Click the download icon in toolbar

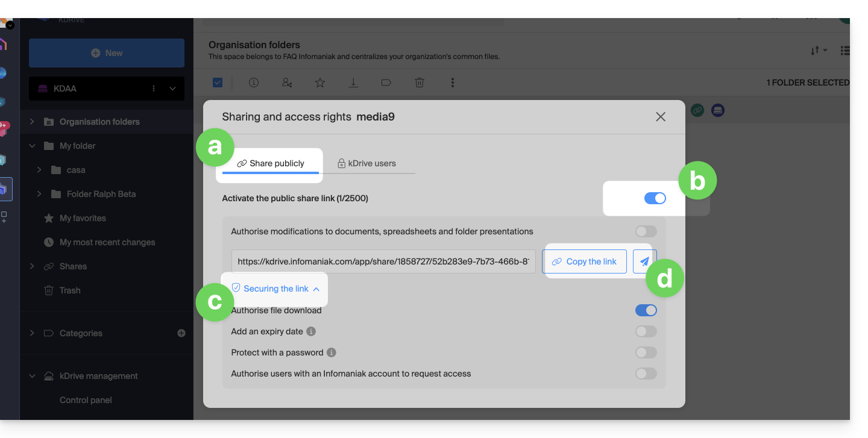point(353,83)
